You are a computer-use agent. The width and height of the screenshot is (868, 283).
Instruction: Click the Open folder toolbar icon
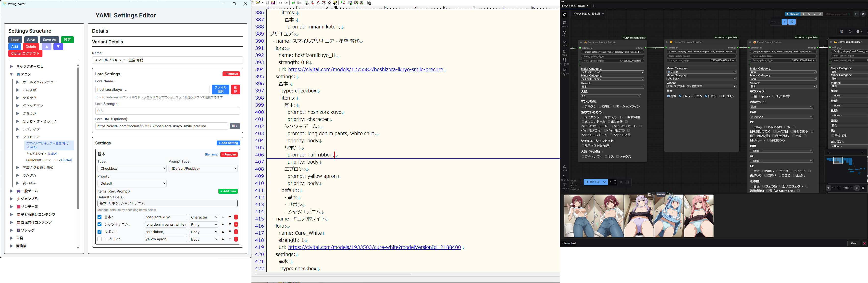click(x=258, y=3)
